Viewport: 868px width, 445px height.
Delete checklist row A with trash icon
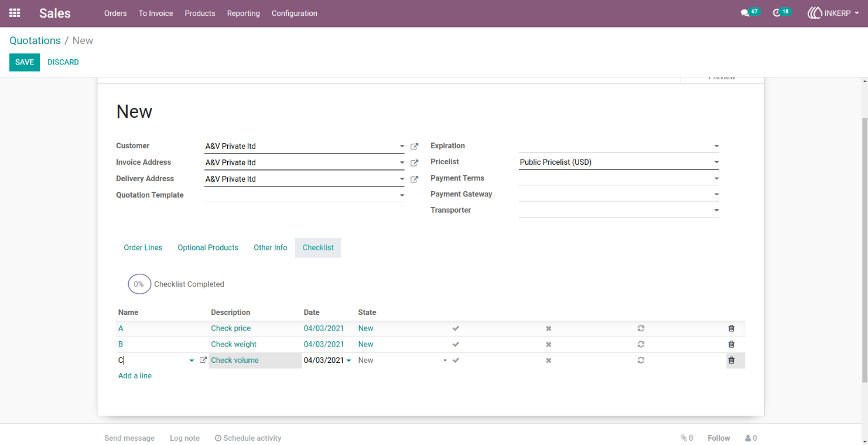click(x=731, y=328)
